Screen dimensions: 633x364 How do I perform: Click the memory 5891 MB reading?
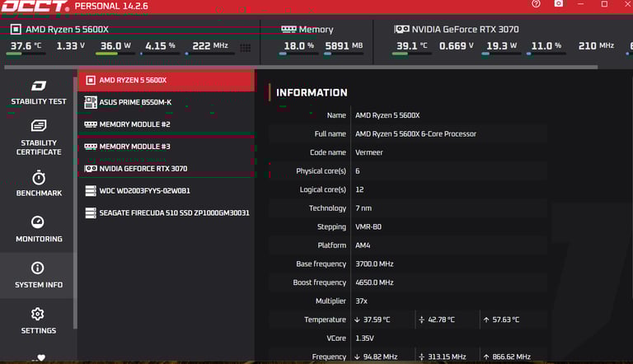344,46
